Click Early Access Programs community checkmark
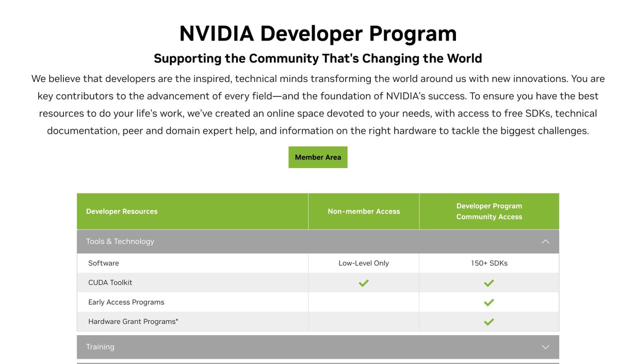Screen dimensions: 619x364 click(x=489, y=302)
